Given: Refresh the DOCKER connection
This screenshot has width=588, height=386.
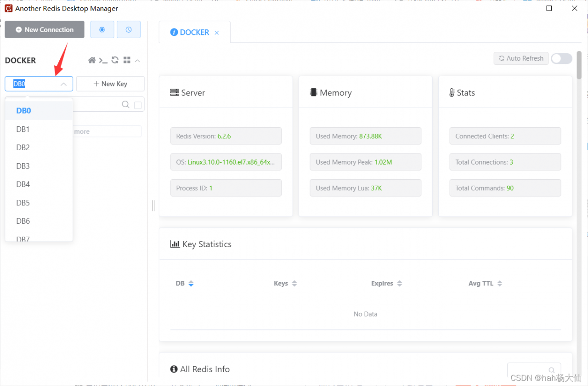Looking at the screenshot, I should click(x=115, y=60).
